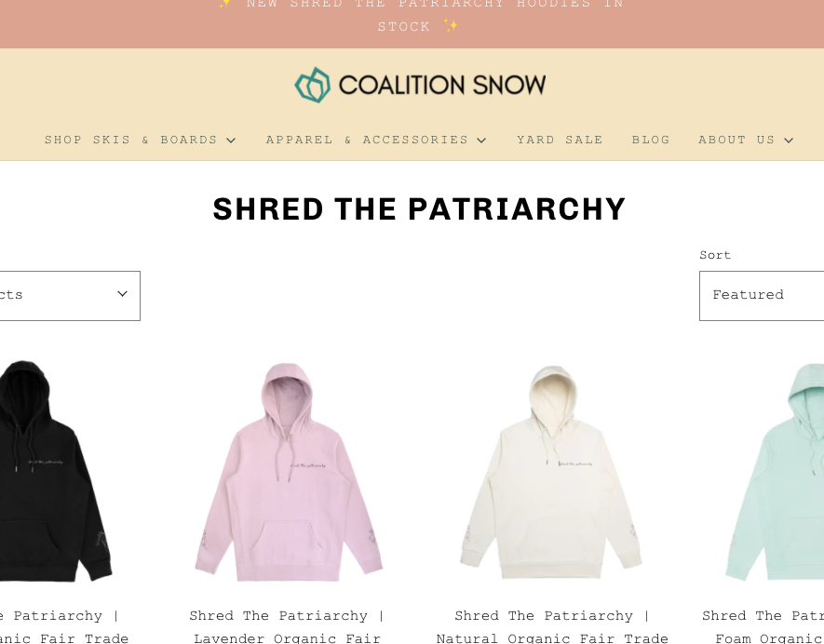Open Natural Organic Fair Trade hoodie link
Image resolution: width=824 pixels, height=644 pixels.
point(552,628)
